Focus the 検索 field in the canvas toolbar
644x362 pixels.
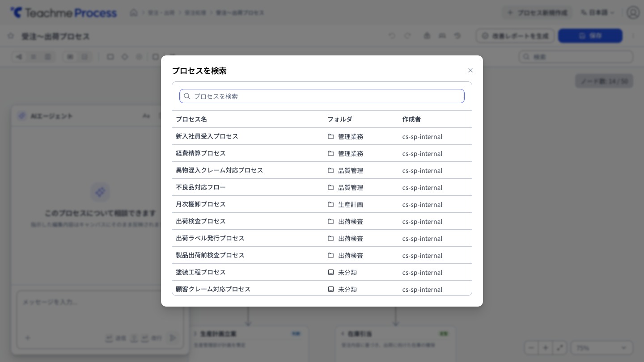click(576, 57)
